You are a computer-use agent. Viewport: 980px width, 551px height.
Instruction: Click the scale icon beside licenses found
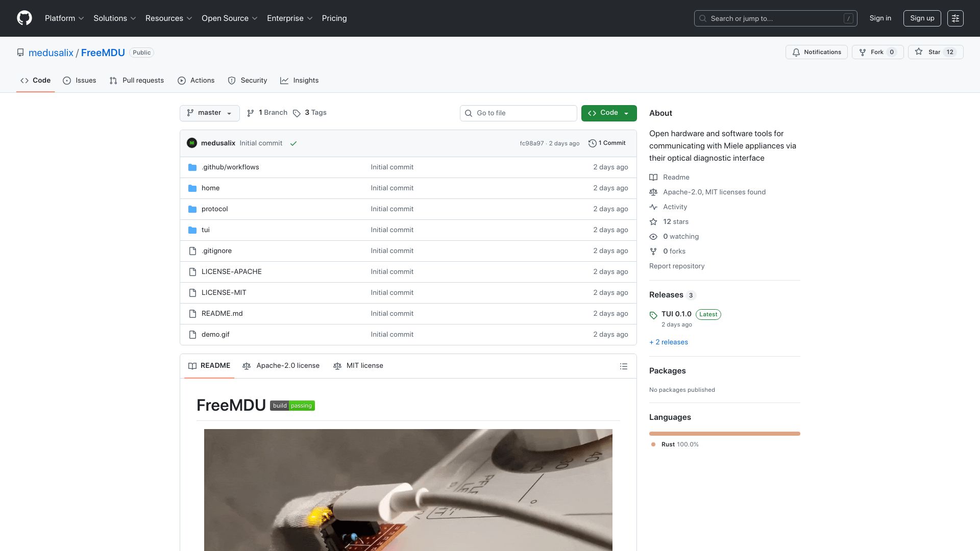point(653,192)
